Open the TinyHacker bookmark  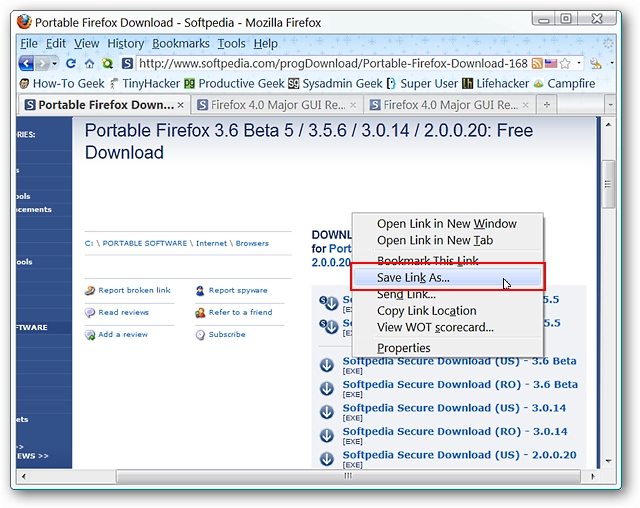(x=145, y=83)
